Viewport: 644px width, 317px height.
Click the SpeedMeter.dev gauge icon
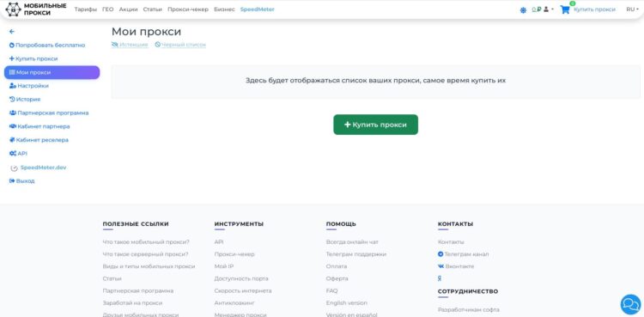[14, 168]
